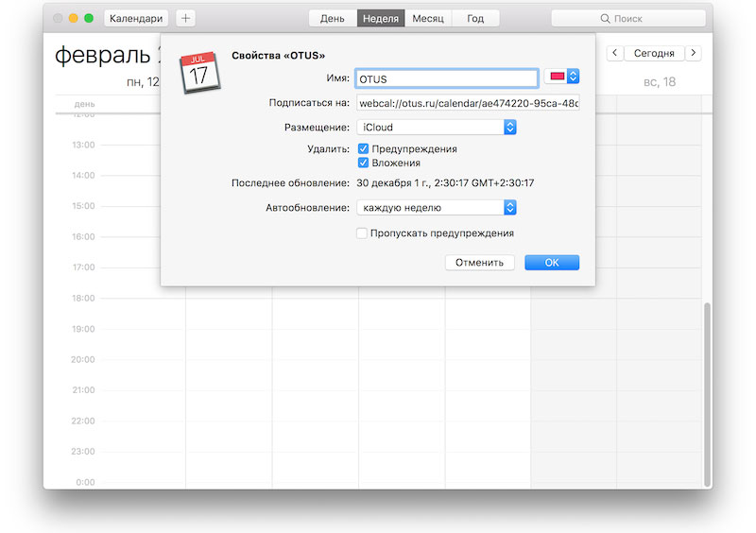Viewport: 756px width, 533px height.
Task: Switch to the Год view tab
Action: (x=475, y=18)
